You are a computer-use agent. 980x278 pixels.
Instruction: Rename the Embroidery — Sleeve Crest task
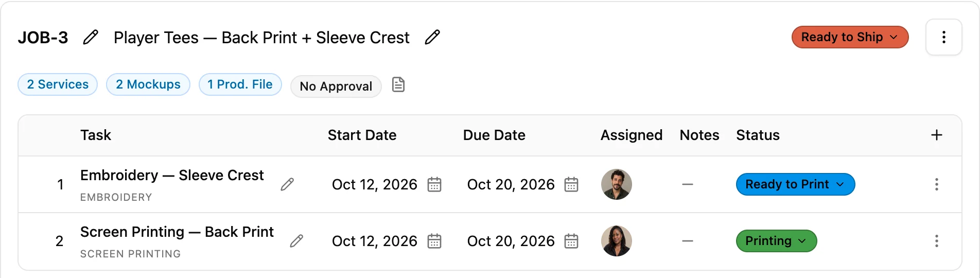[287, 184]
